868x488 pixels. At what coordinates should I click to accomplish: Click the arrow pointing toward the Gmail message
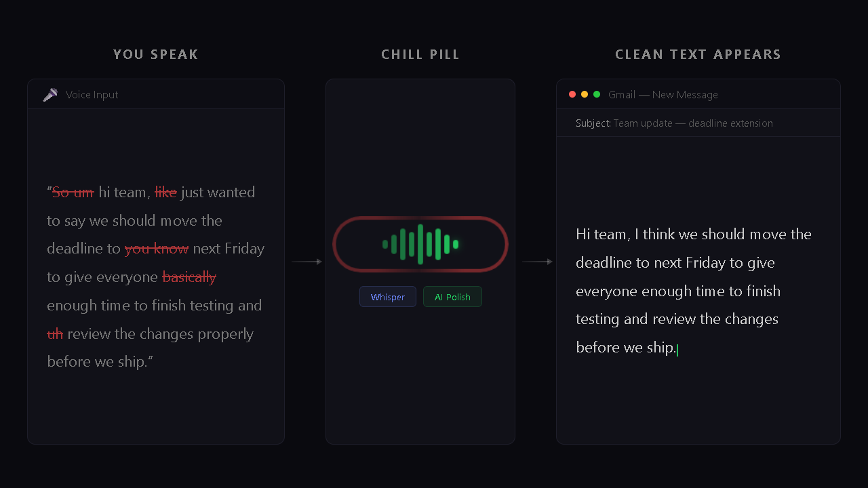(x=536, y=261)
